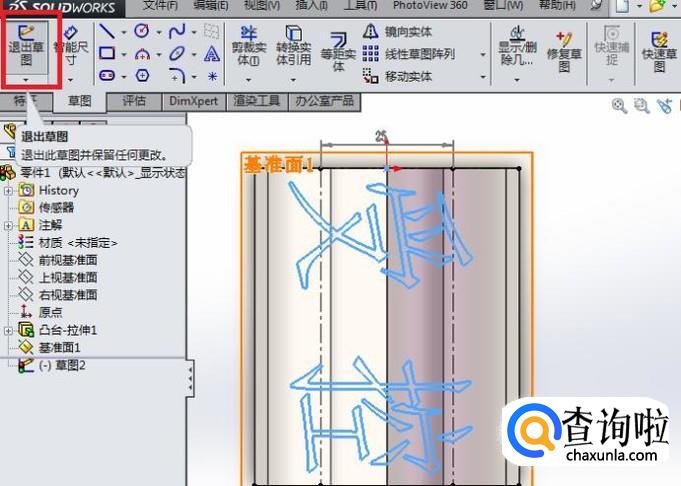Viewport: 681px width, 486px height.
Task: Open dropdown under 转换实体引用
Action: (x=293, y=80)
